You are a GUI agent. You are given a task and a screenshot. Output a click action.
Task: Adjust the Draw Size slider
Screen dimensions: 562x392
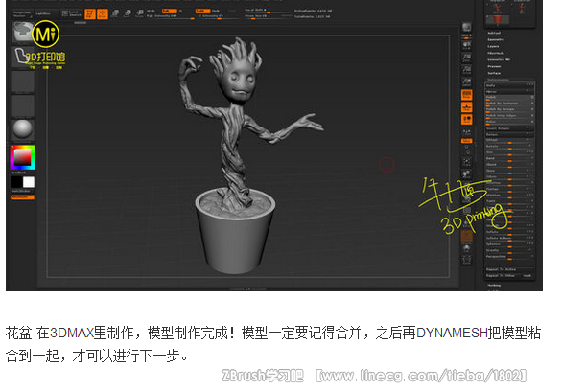[267, 16]
